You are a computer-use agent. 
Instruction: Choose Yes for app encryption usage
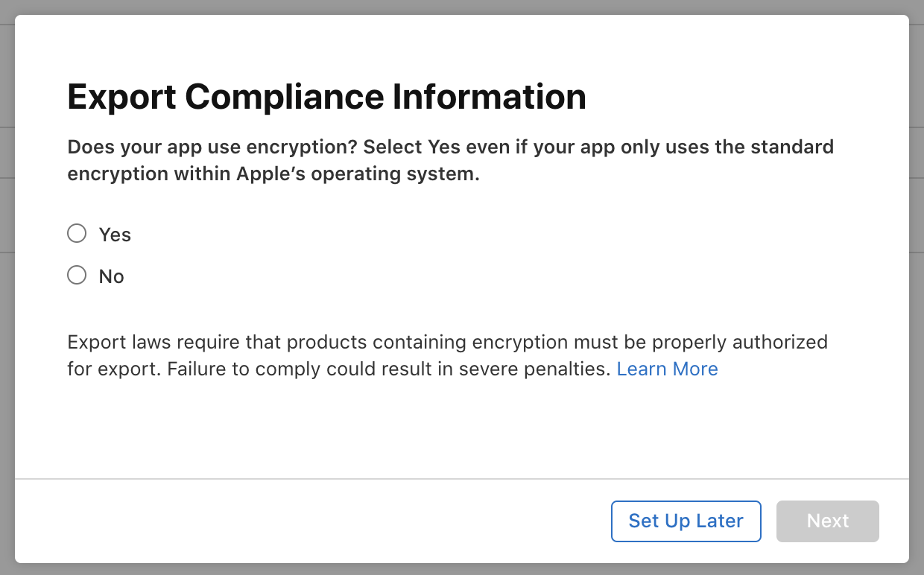77,233
